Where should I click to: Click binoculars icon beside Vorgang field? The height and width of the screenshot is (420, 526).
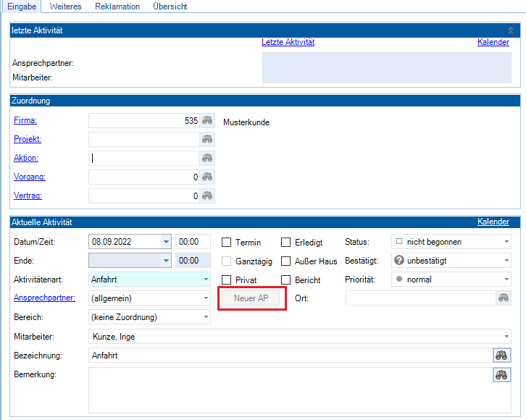point(208,177)
